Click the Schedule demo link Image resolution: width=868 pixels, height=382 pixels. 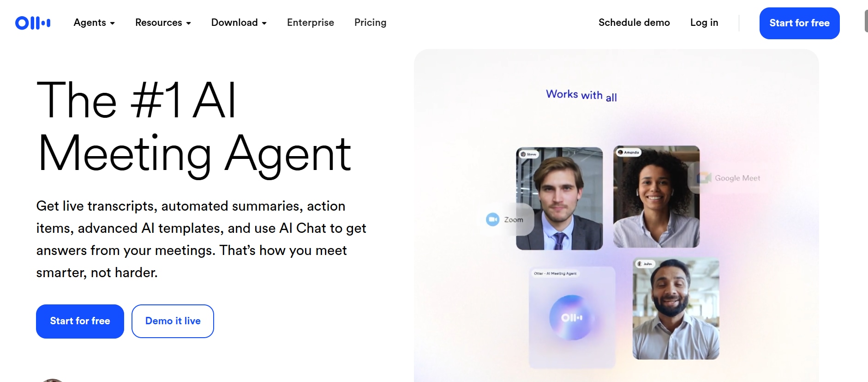(634, 23)
